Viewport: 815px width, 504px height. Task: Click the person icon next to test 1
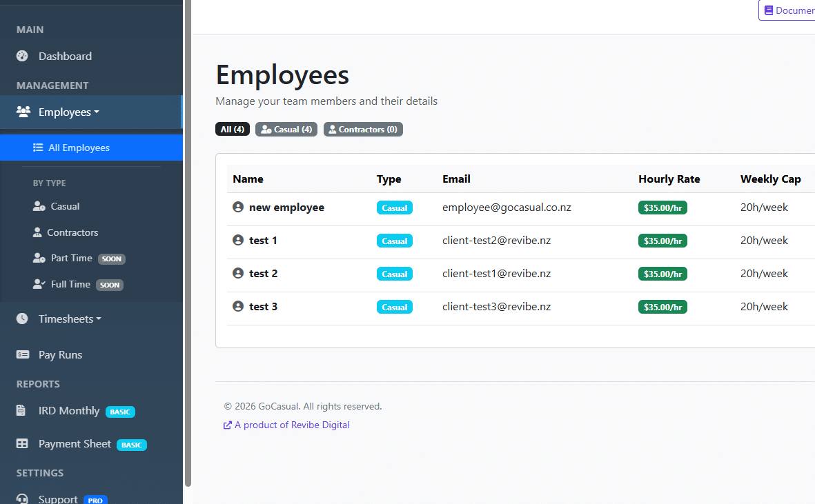click(237, 240)
